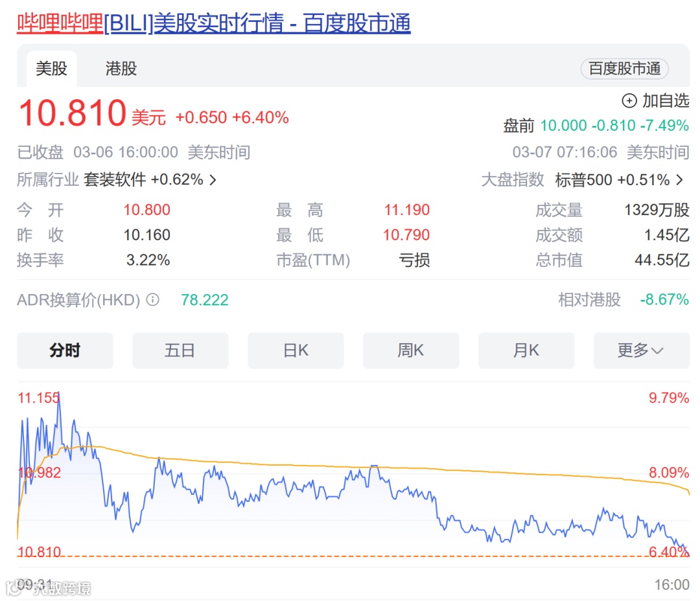
Task: Click the 成交量 value 1329万股
Action: click(x=657, y=210)
